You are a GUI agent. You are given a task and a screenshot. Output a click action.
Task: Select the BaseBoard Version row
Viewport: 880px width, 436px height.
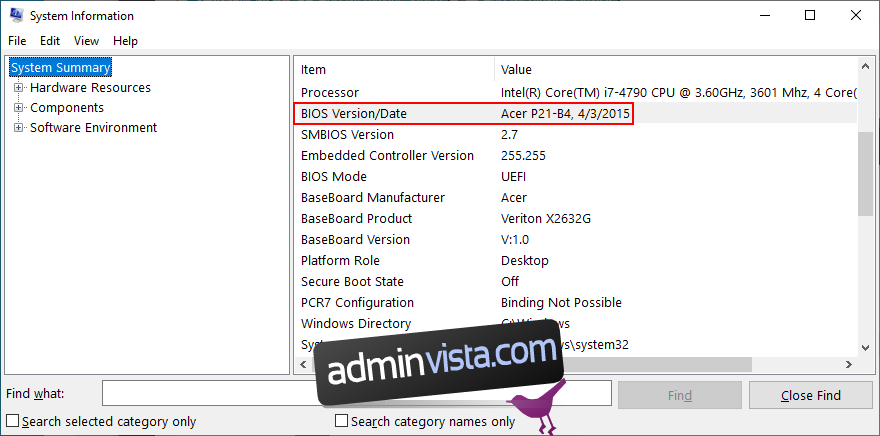coord(576,240)
